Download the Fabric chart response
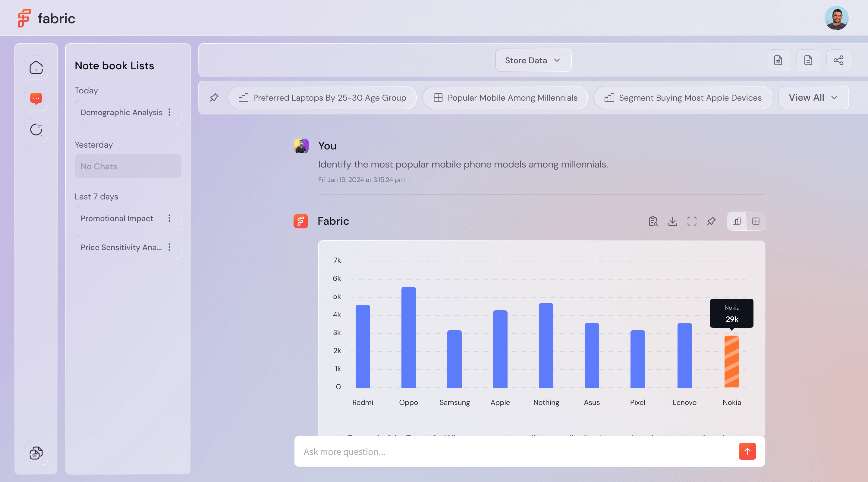 [x=673, y=221]
